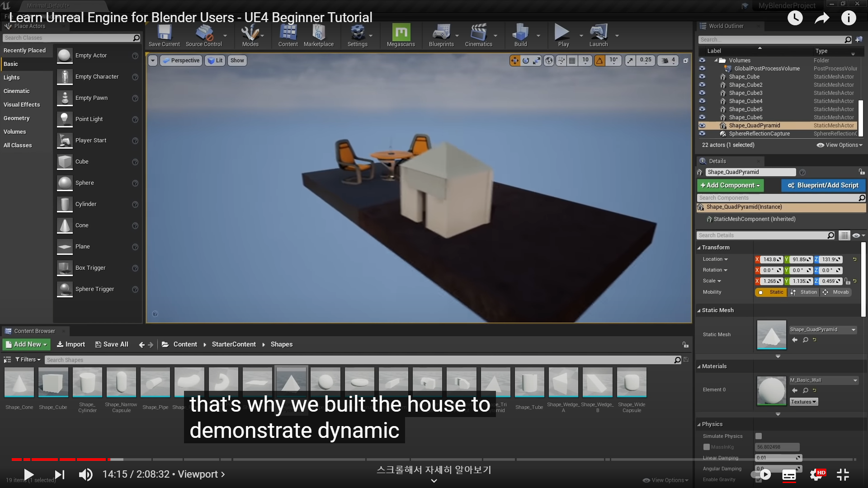868x488 pixels.
Task: Expand the Filters dropdown in Content Browser
Action: [x=28, y=360]
